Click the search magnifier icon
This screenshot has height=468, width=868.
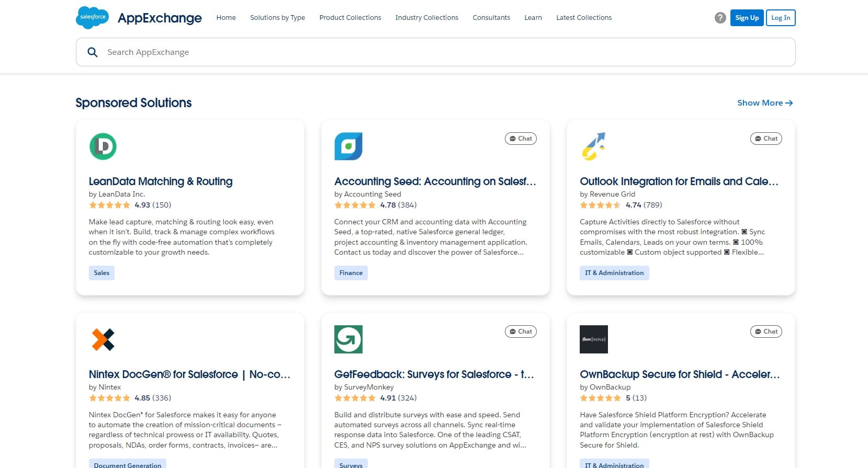point(93,52)
